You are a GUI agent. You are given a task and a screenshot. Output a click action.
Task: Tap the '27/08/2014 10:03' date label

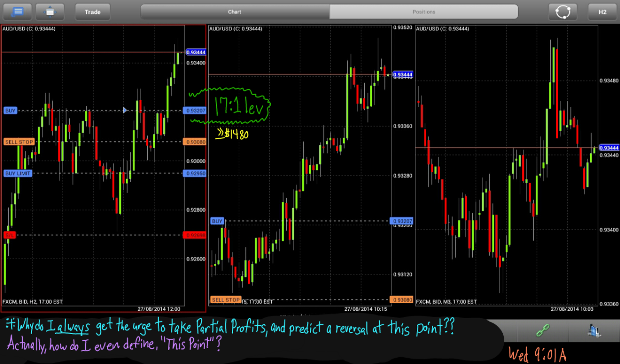point(573,309)
